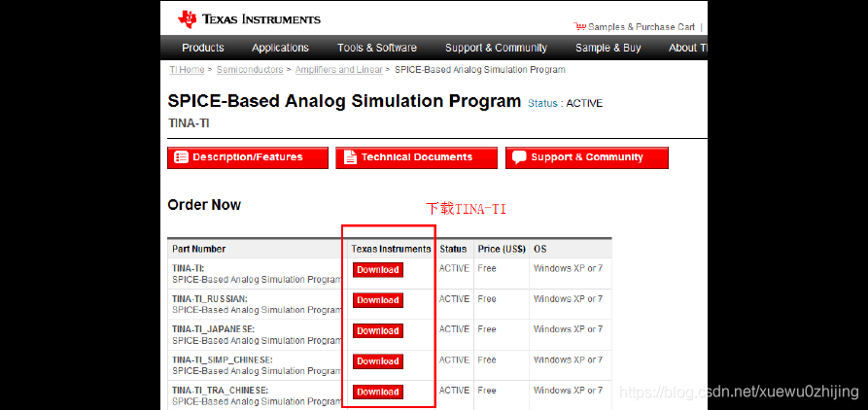Click the document icon on Technical Documents

351,157
